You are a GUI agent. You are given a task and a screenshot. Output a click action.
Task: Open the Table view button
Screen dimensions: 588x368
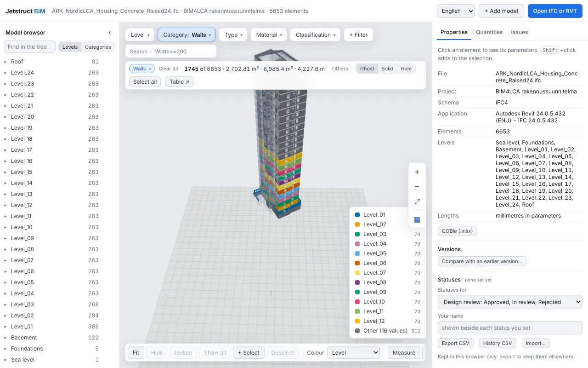point(180,82)
